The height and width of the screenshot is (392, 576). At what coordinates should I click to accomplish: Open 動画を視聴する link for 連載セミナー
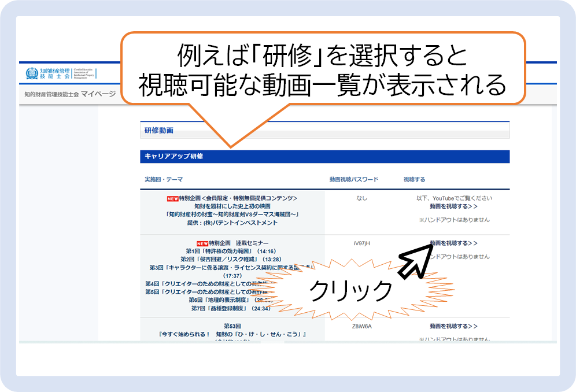(453, 243)
